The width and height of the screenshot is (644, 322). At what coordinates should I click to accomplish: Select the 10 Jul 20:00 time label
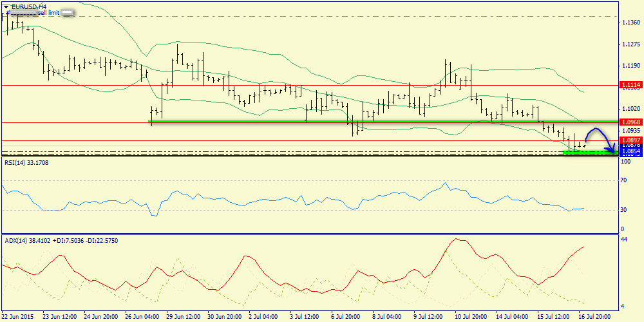coord(471,317)
